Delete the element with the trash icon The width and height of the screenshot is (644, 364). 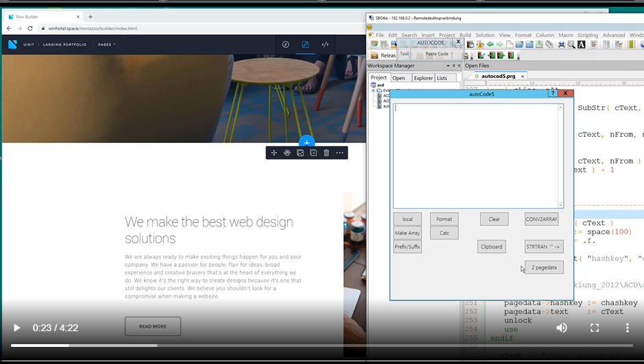(327, 153)
